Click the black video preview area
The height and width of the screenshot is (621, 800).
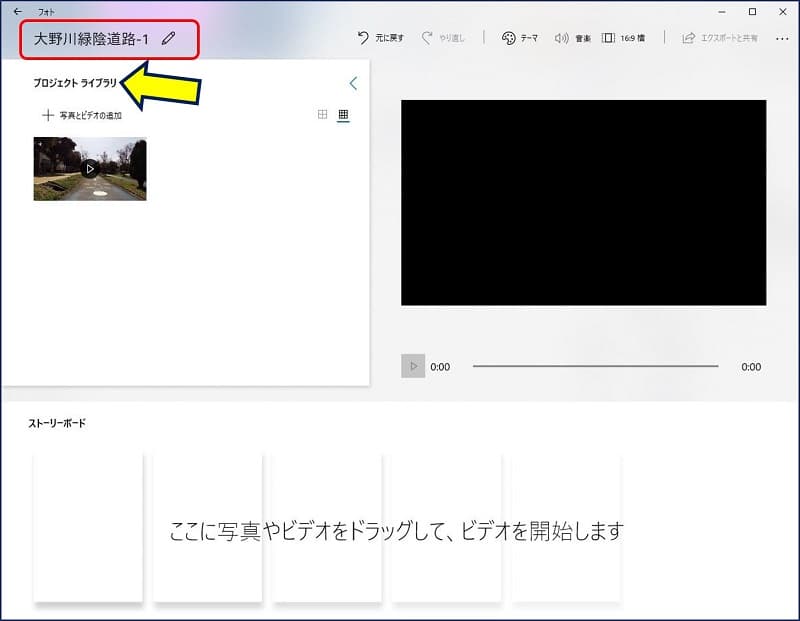point(583,202)
